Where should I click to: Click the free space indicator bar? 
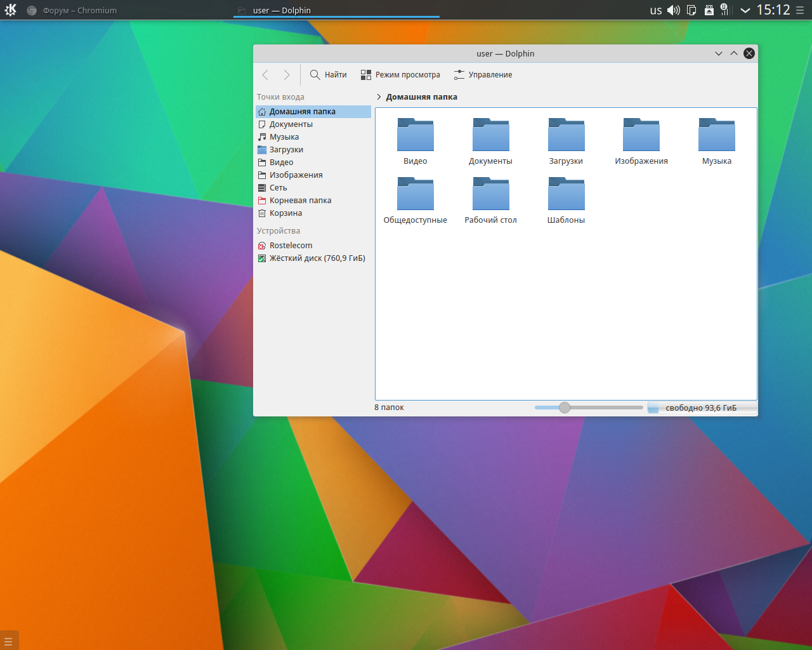click(x=701, y=408)
